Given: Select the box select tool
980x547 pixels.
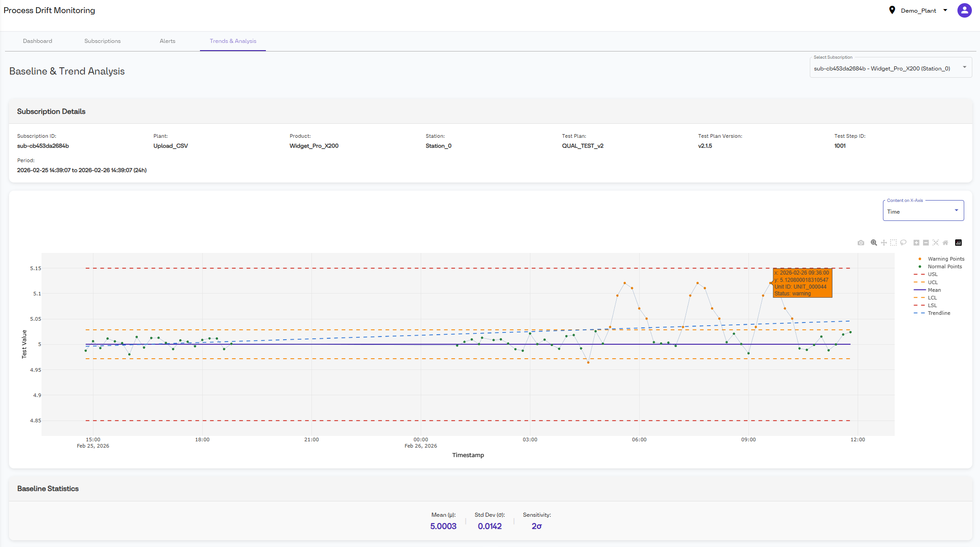Looking at the screenshot, I should point(893,243).
